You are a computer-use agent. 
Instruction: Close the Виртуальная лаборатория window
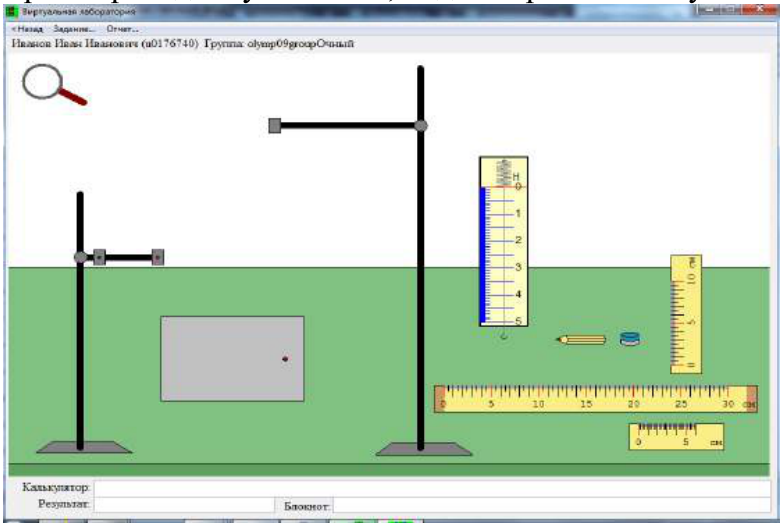click(x=760, y=9)
